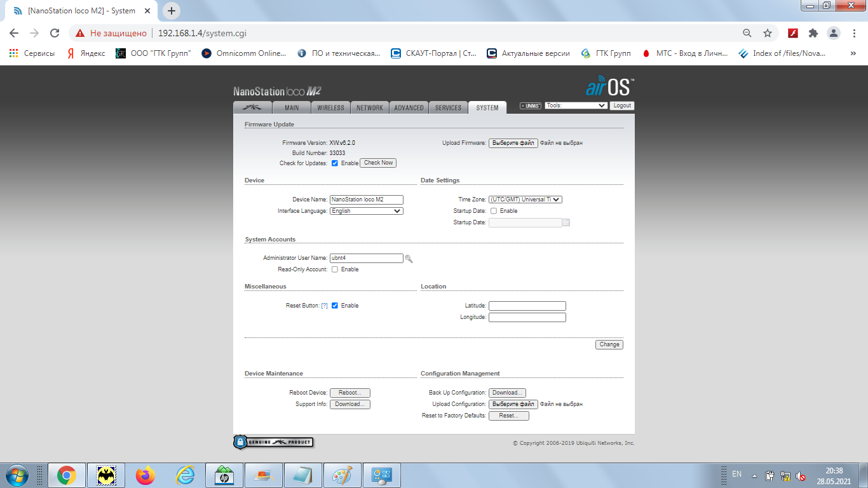Image resolution: width=868 pixels, height=488 pixels.
Task: Open The Bat! mail taskbar icon
Action: (105, 475)
